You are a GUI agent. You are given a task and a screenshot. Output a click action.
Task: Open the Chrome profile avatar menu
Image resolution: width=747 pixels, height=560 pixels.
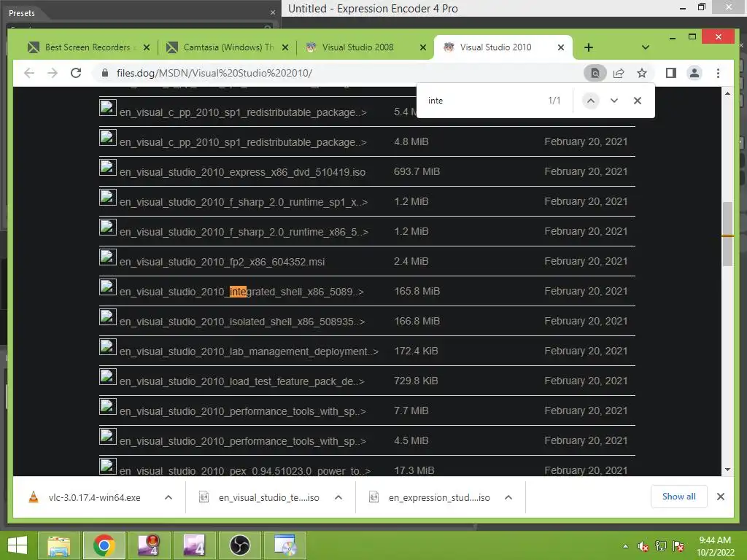coord(694,73)
